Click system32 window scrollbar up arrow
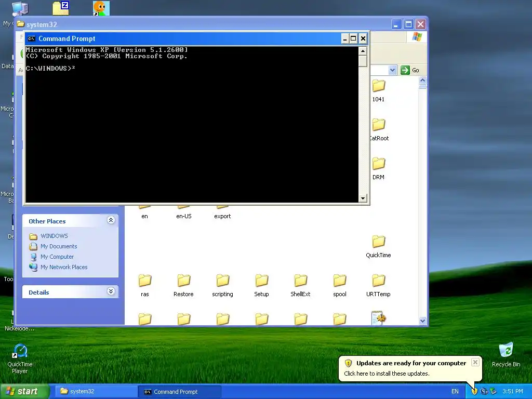This screenshot has width=532, height=399. tap(422, 81)
